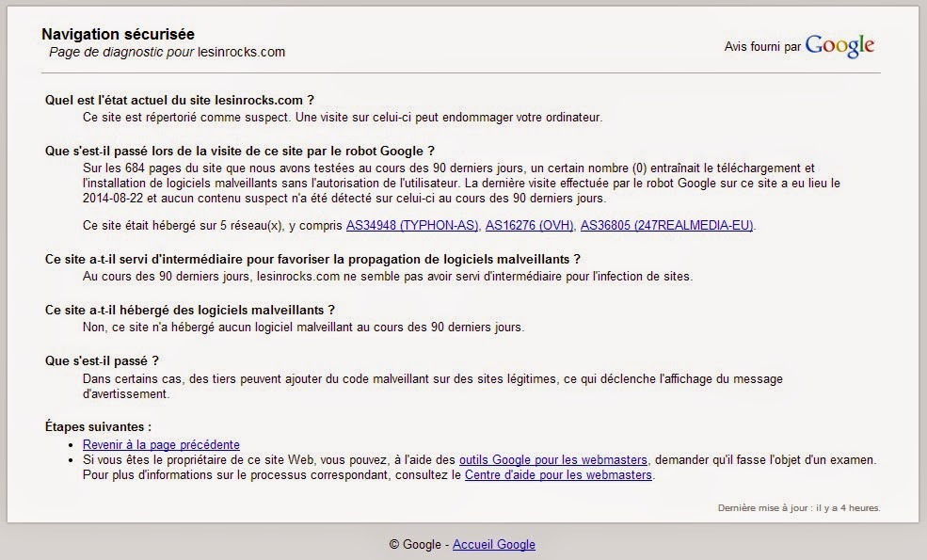
Task: Open the AS16276 (OVH) network link
Action: click(x=529, y=225)
